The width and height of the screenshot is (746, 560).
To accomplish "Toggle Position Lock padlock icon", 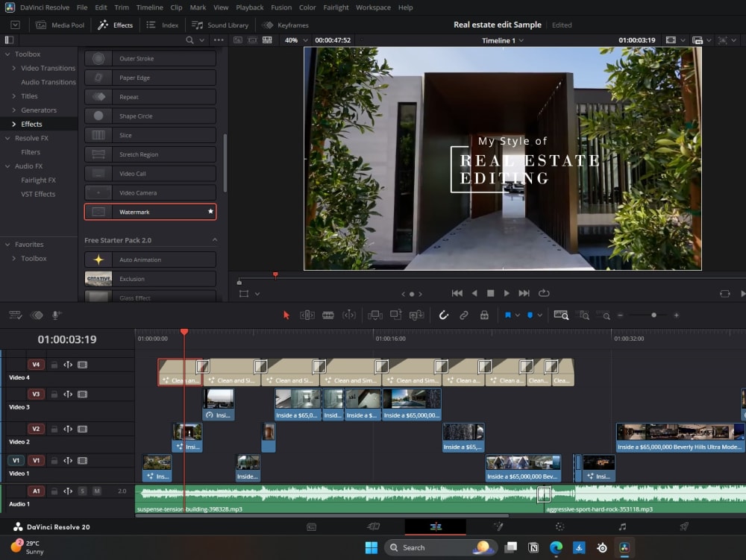I will [x=484, y=315].
